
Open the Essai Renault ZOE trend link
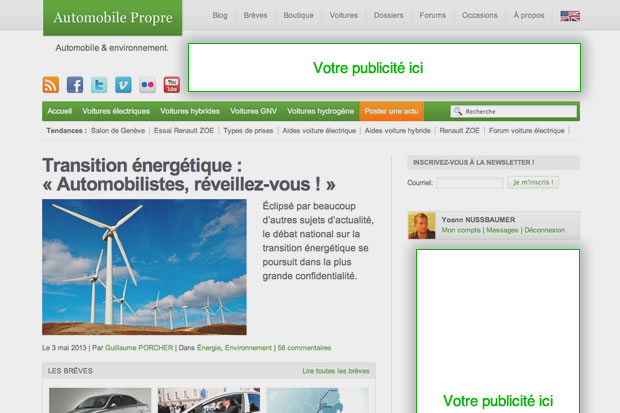point(184,131)
